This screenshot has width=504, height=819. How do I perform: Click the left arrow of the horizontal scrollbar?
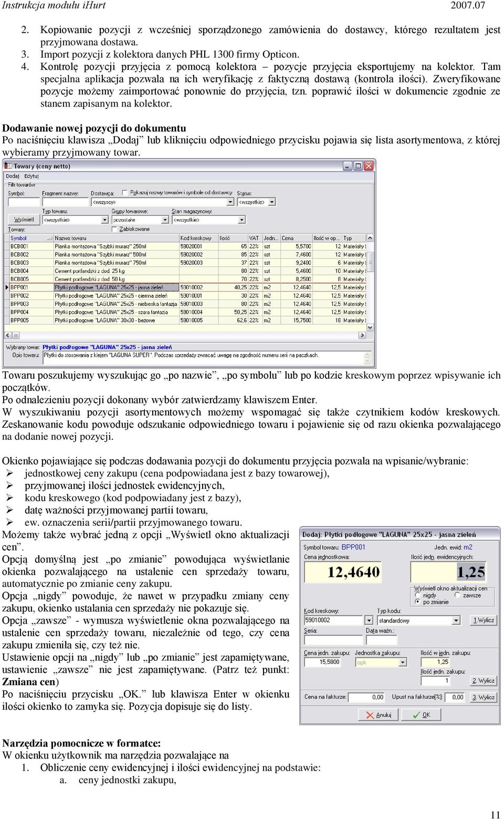click(8, 335)
